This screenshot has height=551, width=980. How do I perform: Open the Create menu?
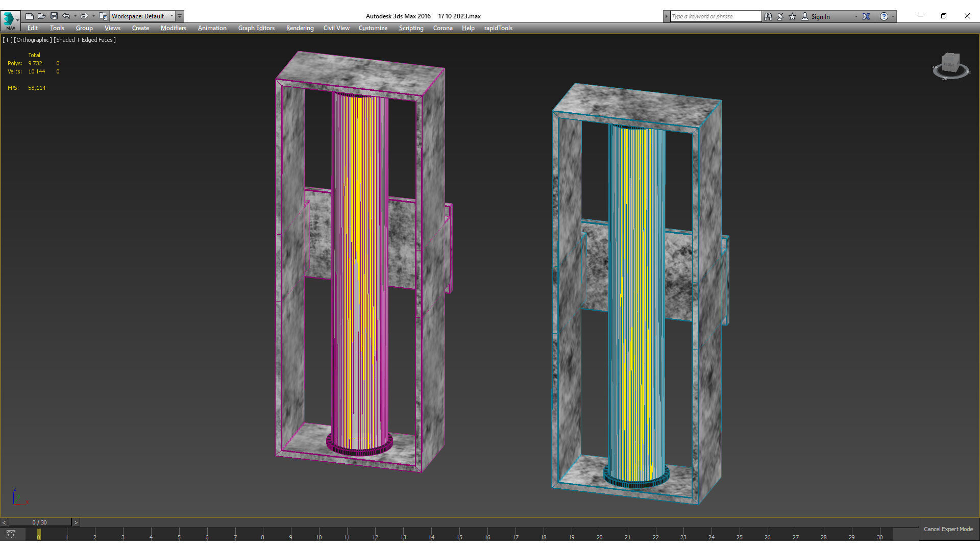click(x=140, y=28)
